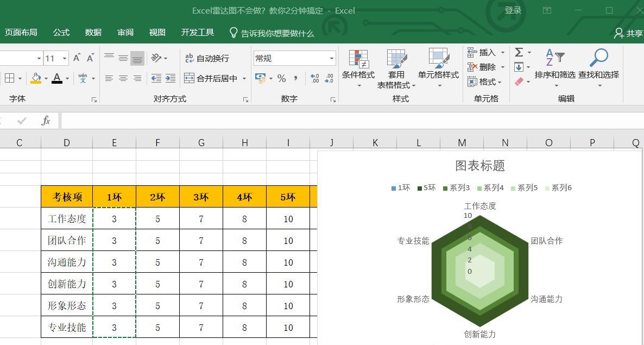Apply the font color A icon
This screenshot has height=345, width=644.
[x=57, y=78]
